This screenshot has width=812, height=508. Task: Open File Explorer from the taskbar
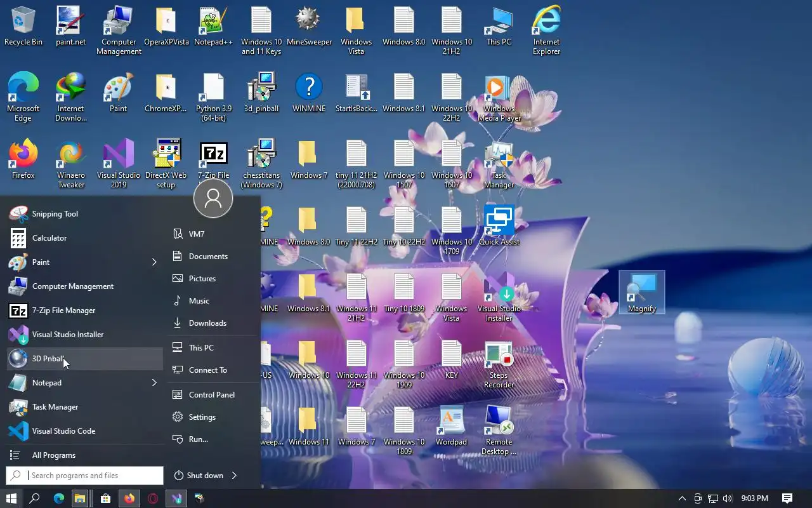79,498
